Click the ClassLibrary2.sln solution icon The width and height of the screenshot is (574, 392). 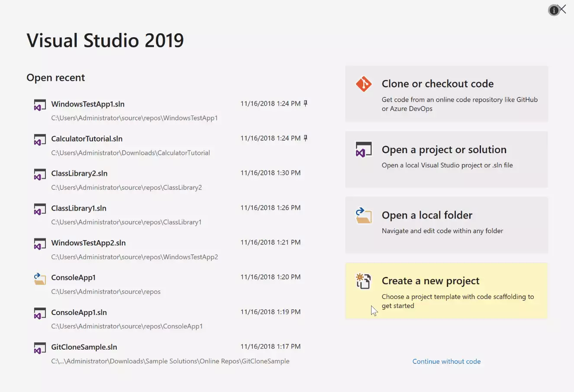pyautogui.click(x=40, y=174)
